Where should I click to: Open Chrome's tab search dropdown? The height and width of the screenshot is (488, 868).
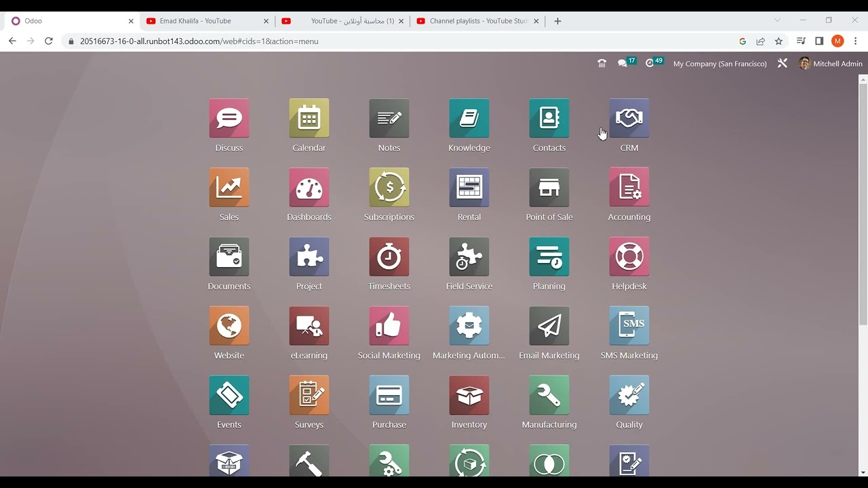[x=777, y=20]
